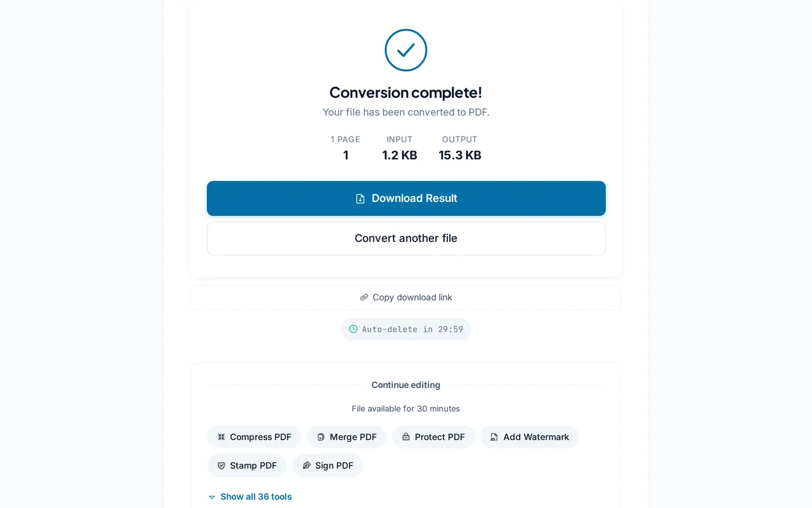Click the green clock icon in the auto-delete badge
Screen dimensions: 812x508
coord(353,329)
